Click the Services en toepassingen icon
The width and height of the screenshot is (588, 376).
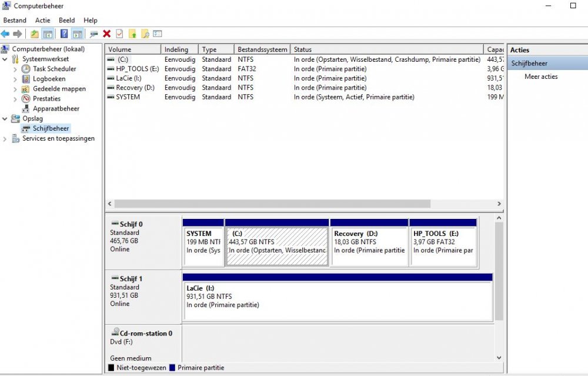[x=15, y=139]
